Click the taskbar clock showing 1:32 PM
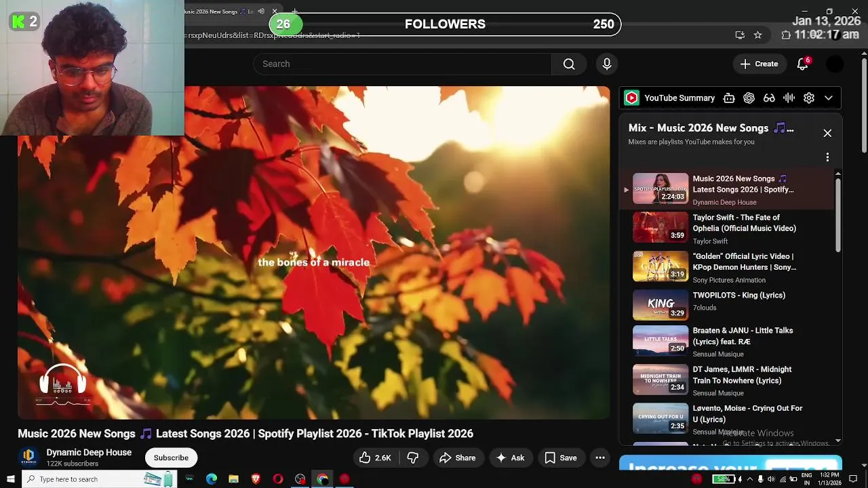 click(829, 479)
